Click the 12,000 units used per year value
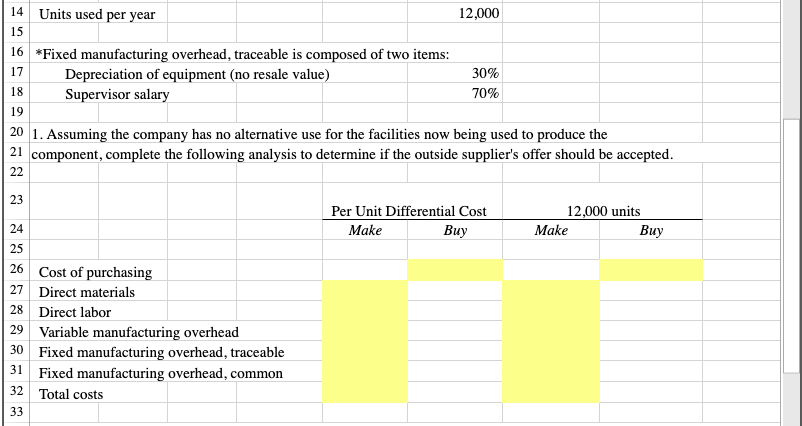This screenshot has width=802, height=426. tap(478, 14)
